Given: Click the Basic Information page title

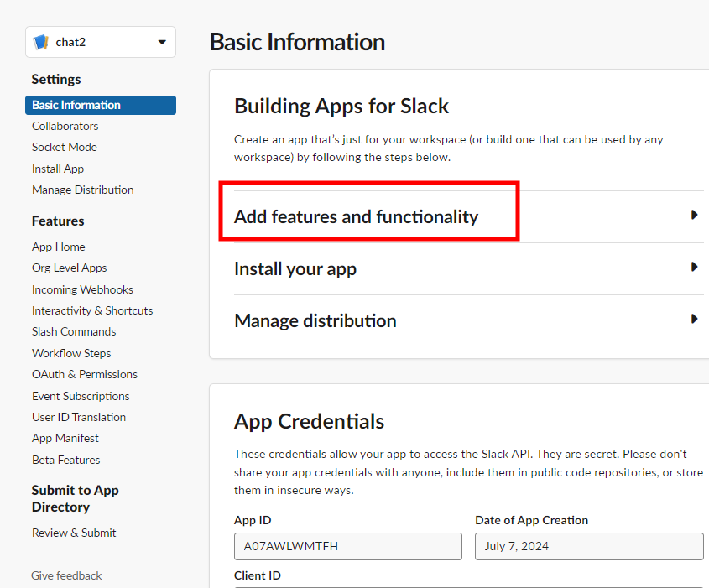Looking at the screenshot, I should (297, 42).
